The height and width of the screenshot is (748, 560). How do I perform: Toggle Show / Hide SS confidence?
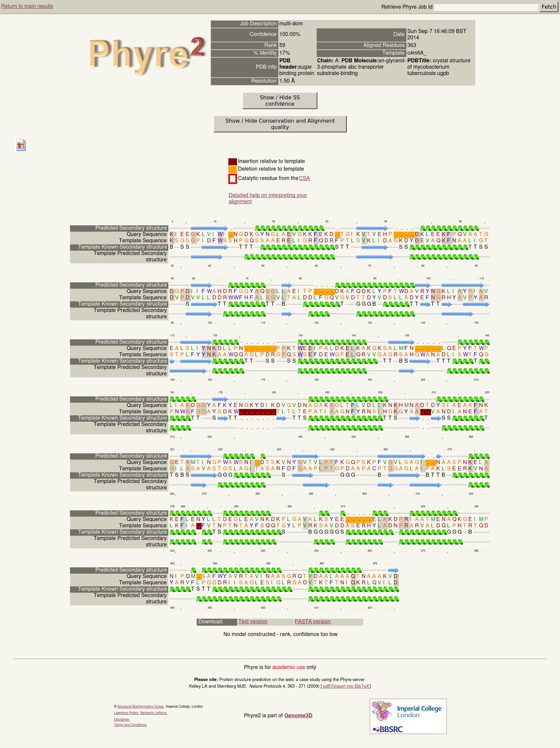click(x=280, y=101)
